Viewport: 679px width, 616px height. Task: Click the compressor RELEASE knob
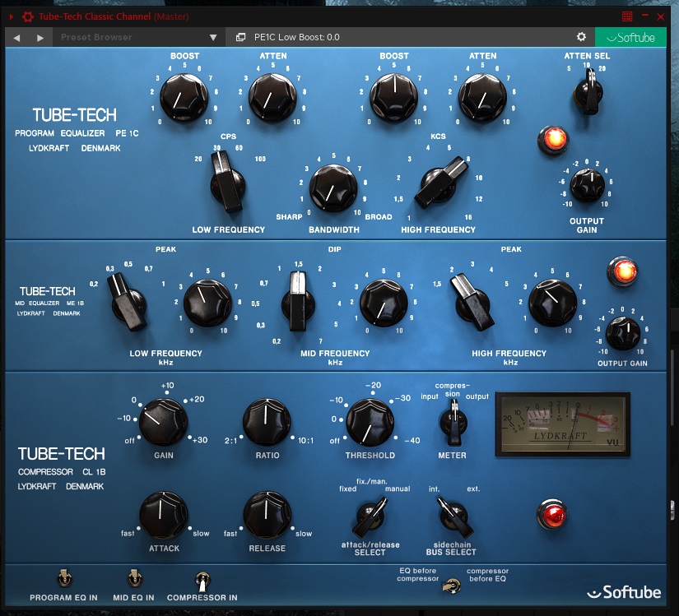click(x=267, y=515)
